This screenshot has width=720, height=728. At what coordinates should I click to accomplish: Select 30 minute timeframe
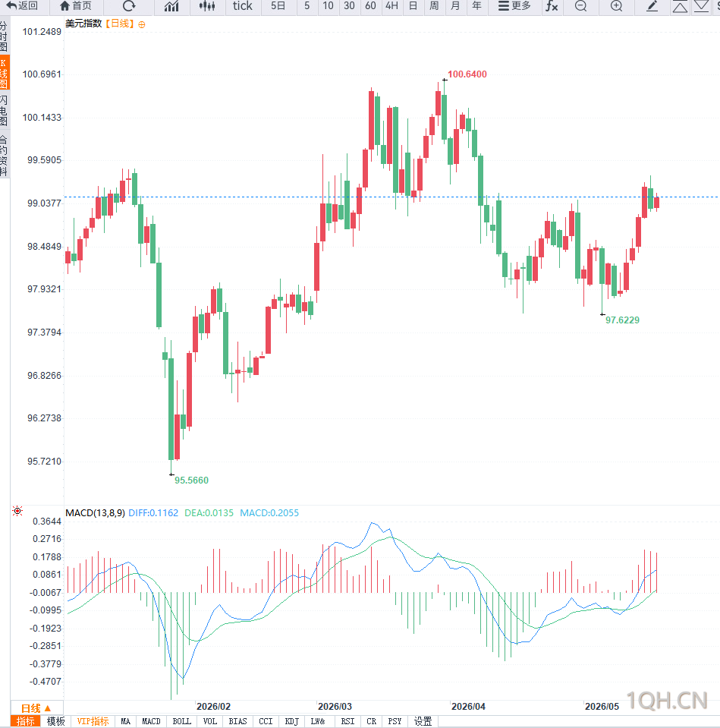349,6
